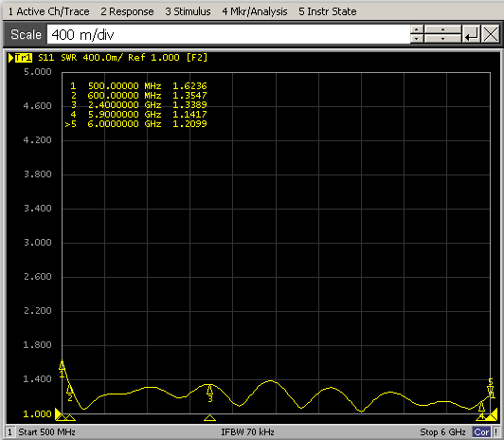The image size is (504, 440).
Task: Click marker row 2 600.00000 MHz 1.3547
Action: (x=138, y=95)
